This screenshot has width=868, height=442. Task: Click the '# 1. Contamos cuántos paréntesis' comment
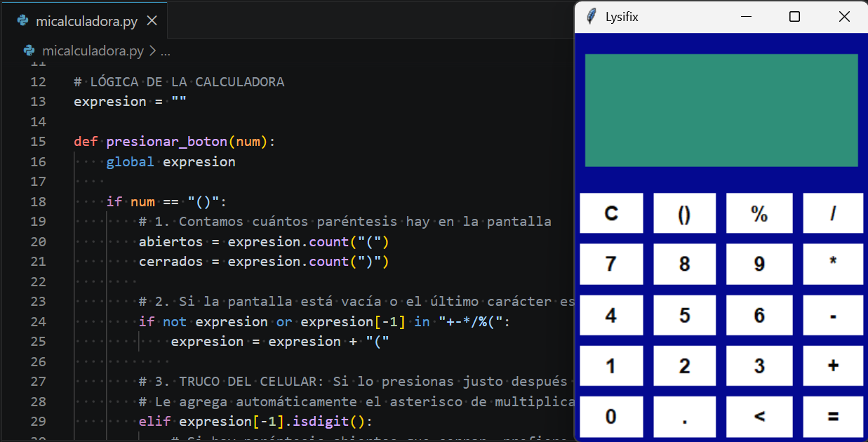coord(345,222)
